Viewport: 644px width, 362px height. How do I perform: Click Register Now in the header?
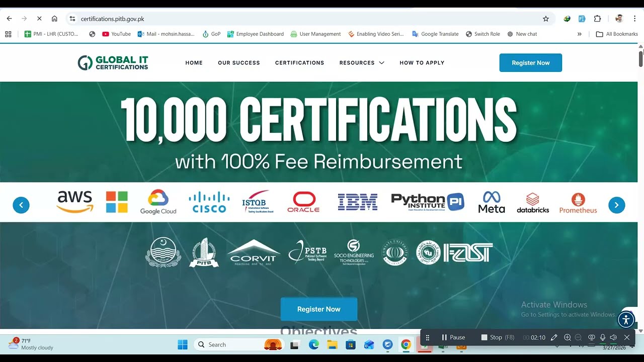click(x=530, y=63)
